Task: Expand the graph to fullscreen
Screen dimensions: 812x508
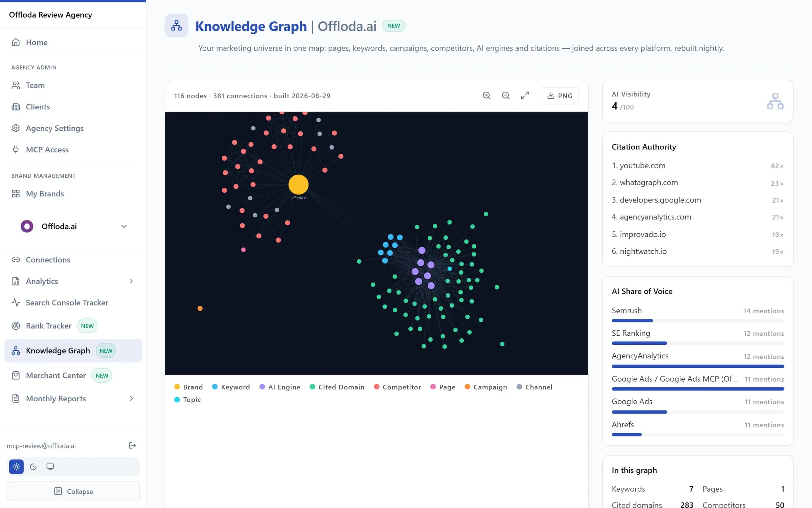Action: [525, 96]
